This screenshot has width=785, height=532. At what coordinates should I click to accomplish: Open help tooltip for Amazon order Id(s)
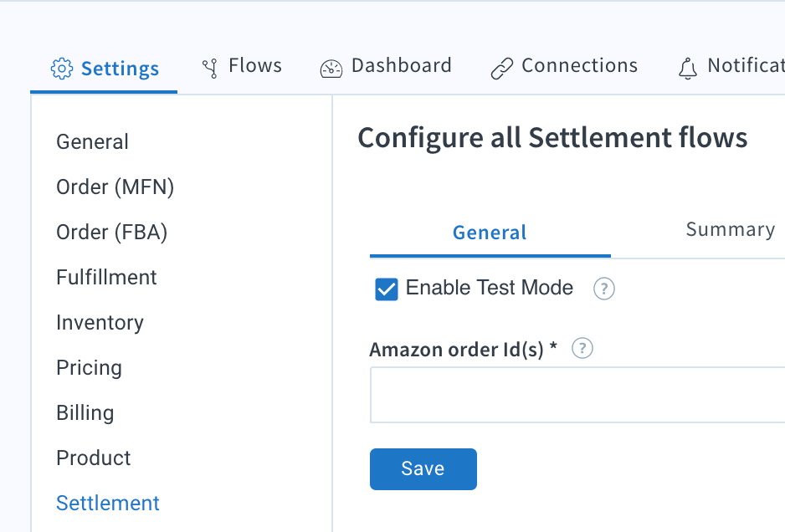[x=582, y=348]
